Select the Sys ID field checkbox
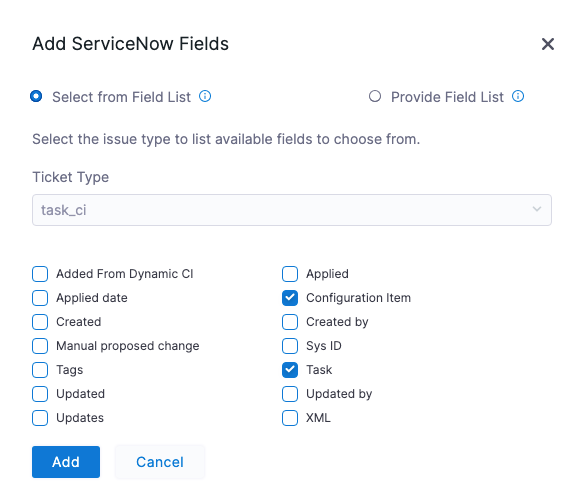This screenshot has height=487, width=586. pyautogui.click(x=290, y=346)
